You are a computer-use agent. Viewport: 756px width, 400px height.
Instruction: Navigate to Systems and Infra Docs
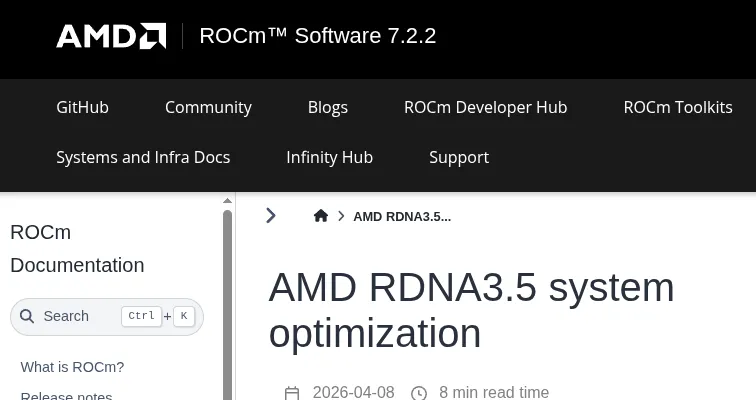143,157
